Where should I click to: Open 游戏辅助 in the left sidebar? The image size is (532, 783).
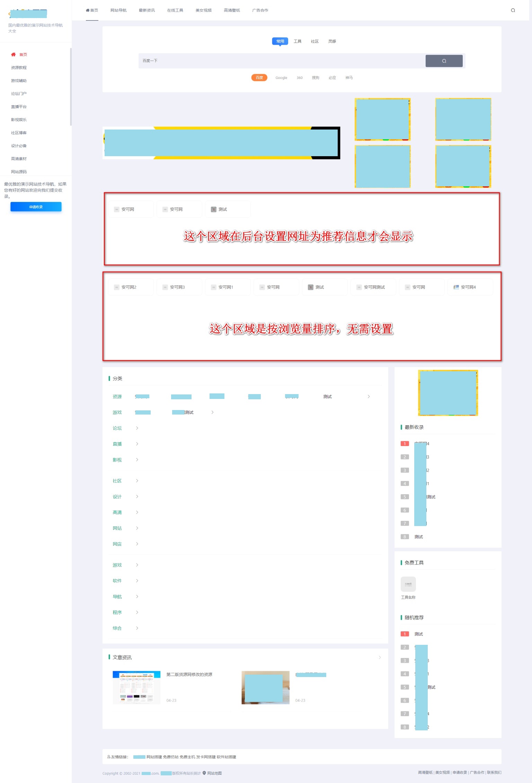click(x=19, y=81)
